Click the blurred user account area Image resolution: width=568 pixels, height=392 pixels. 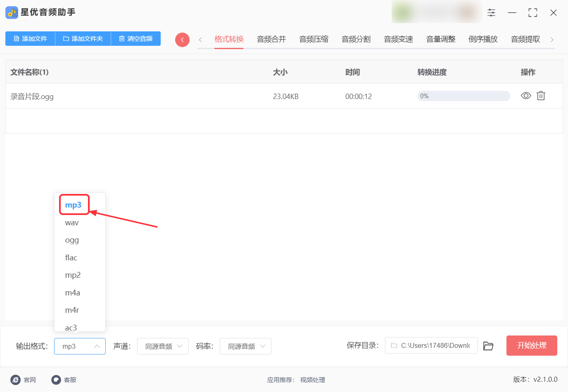tap(437, 12)
